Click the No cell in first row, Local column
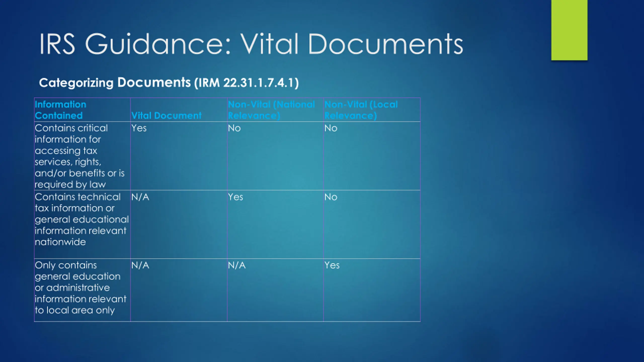The height and width of the screenshot is (362, 644). click(331, 128)
